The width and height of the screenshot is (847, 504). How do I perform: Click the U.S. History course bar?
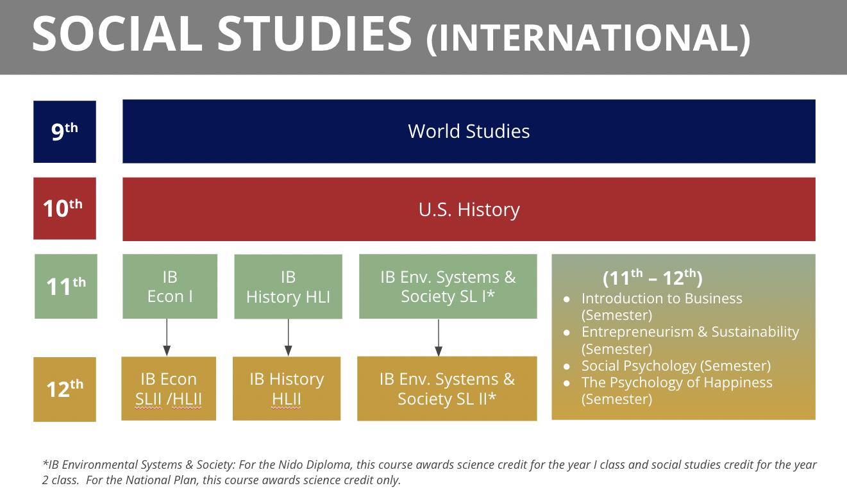(469, 209)
